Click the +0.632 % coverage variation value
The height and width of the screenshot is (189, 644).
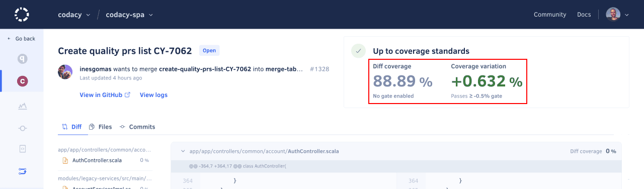pyautogui.click(x=487, y=81)
